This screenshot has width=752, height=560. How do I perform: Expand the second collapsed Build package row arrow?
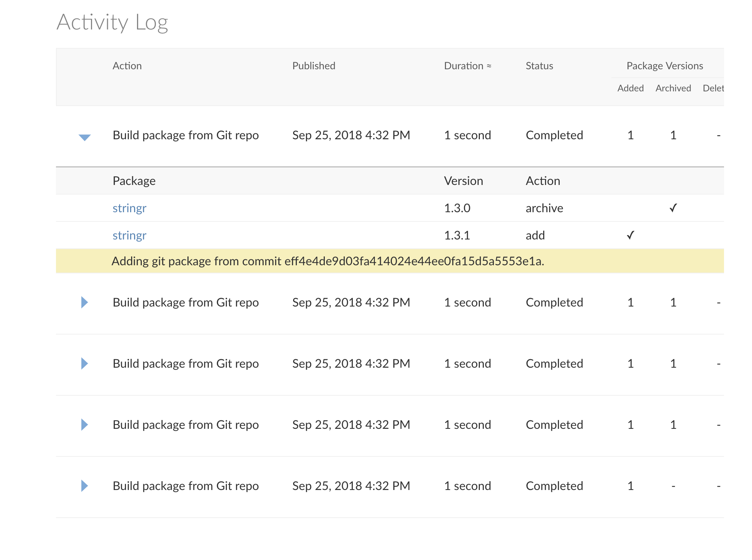click(x=84, y=364)
